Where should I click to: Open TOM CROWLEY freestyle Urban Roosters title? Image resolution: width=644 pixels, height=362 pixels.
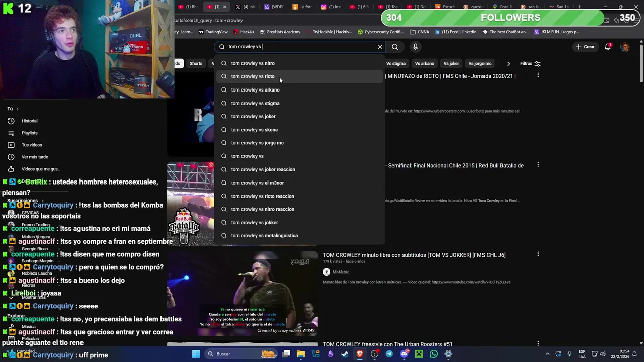coord(387,344)
